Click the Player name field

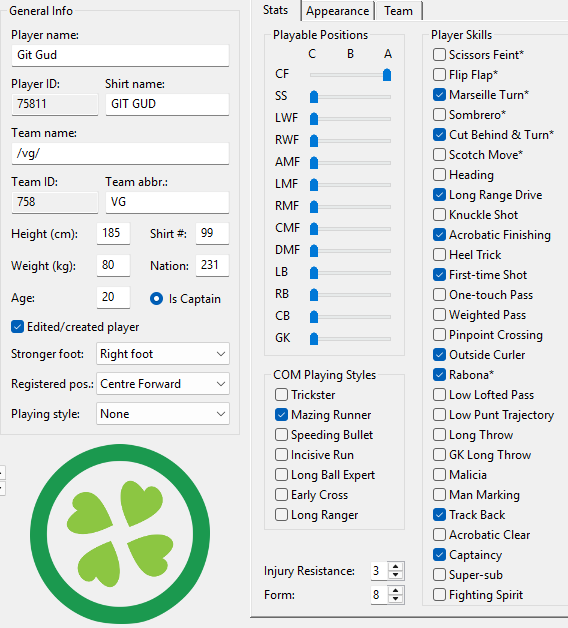point(120,55)
